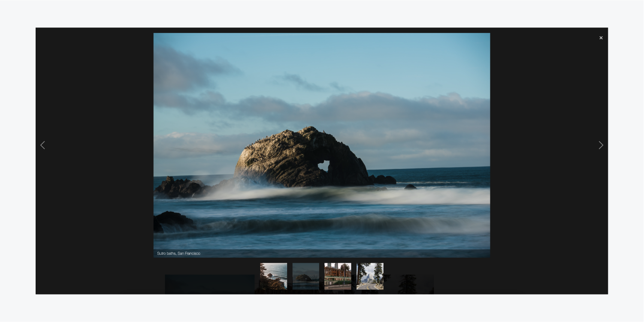Viewport: 644px width, 322px height.
Task: Select the wide dark seascape thumbnail on the left
Action: coord(209,284)
